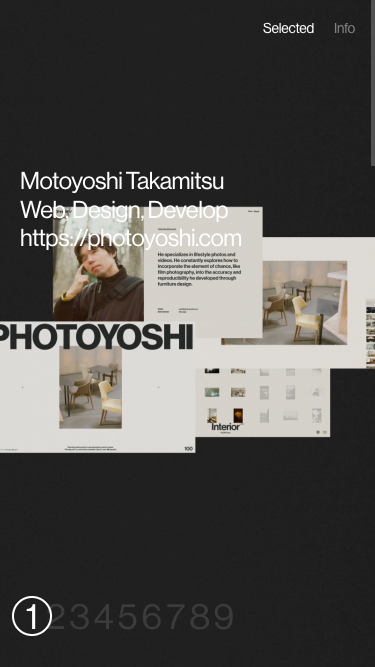Open the Info tab
The width and height of the screenshot is (375, 667).
point(344,29)
